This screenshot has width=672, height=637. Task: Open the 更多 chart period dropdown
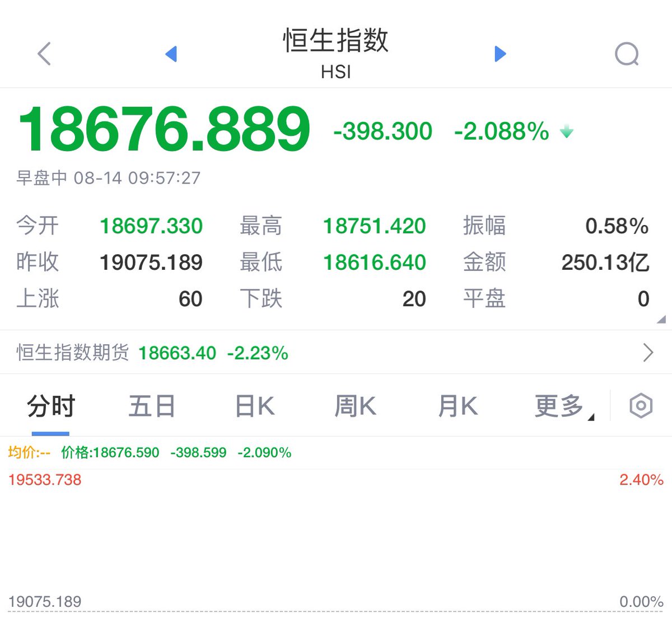pyautogui.click(x=564, y=406)
